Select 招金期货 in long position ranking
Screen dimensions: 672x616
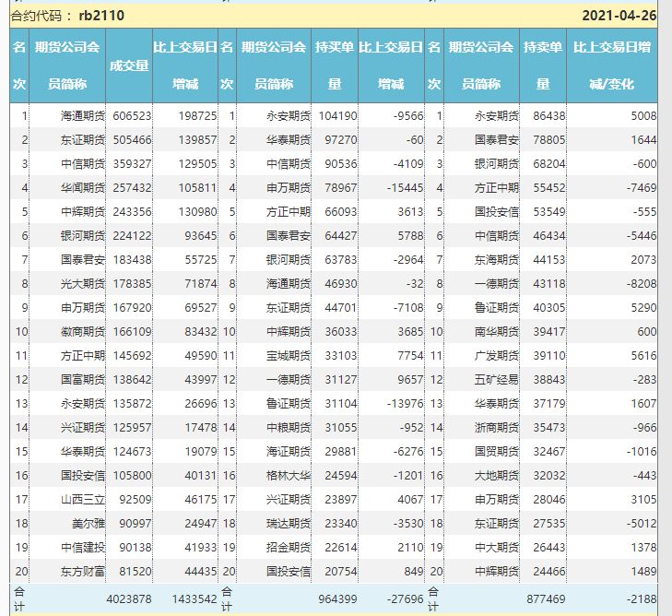point(289,548)
